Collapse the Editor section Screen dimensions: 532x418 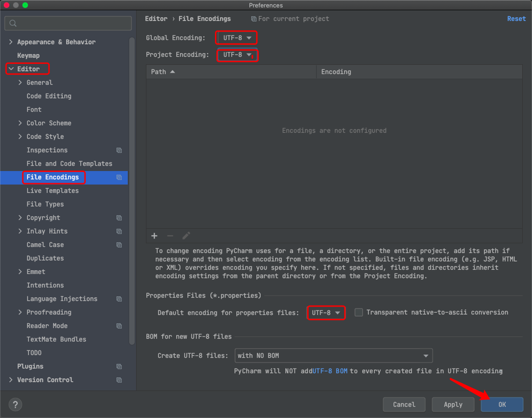[11, 69]
